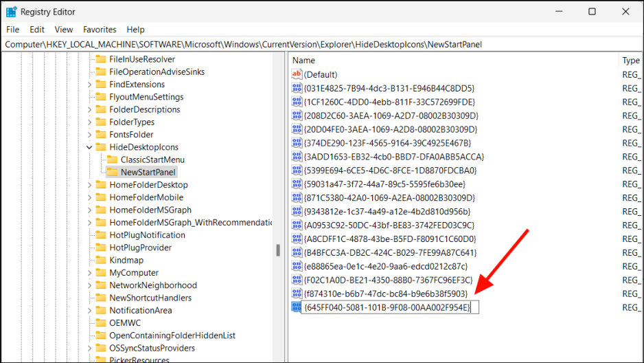Click icon beside {9343812e-1c37-4a49-a12e-4b2d810d956b}
This screenshot has width=644, height=363.
point(297,211)
